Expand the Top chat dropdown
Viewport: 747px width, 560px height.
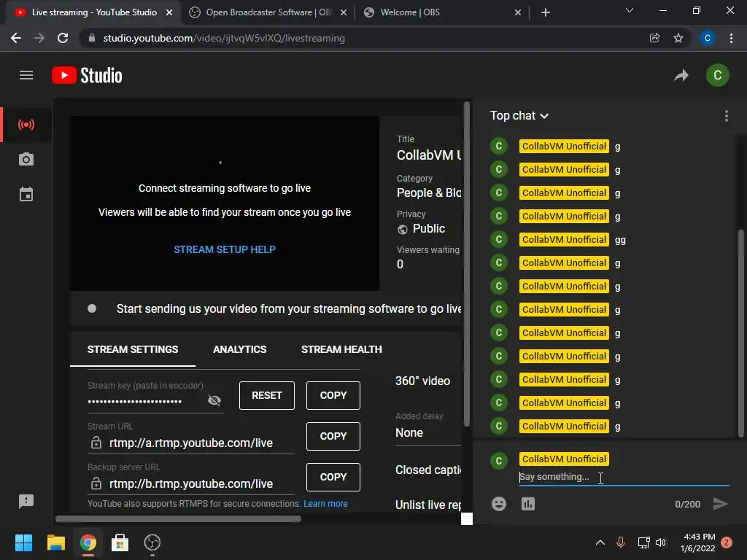519,116
